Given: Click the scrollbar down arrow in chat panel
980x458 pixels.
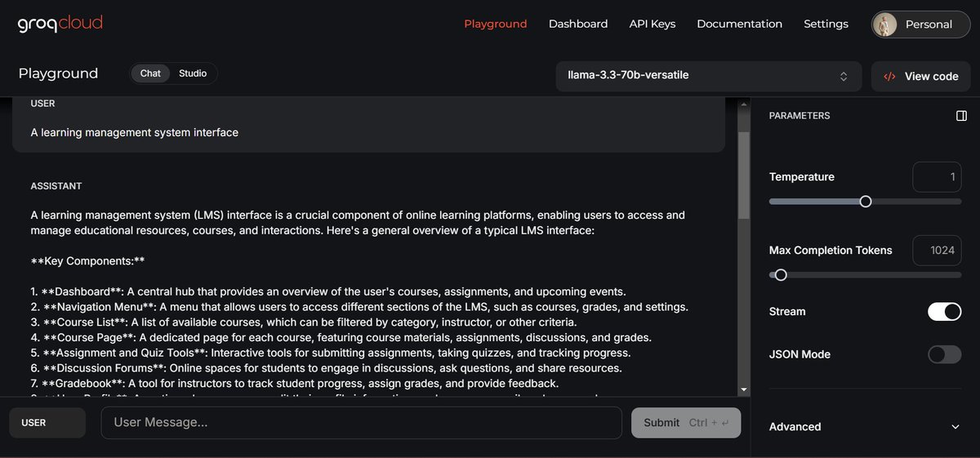Looking at the screenshot, I should tap(743, 390).
